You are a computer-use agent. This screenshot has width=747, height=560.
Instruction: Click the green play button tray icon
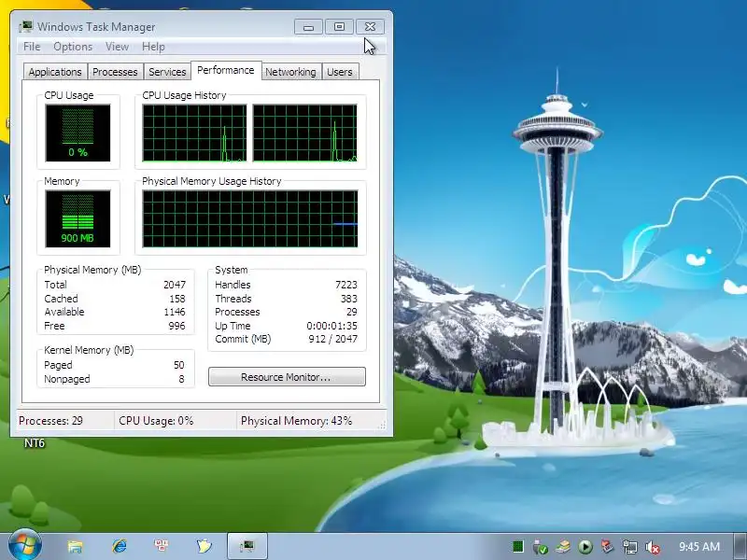tap(585, 547)
